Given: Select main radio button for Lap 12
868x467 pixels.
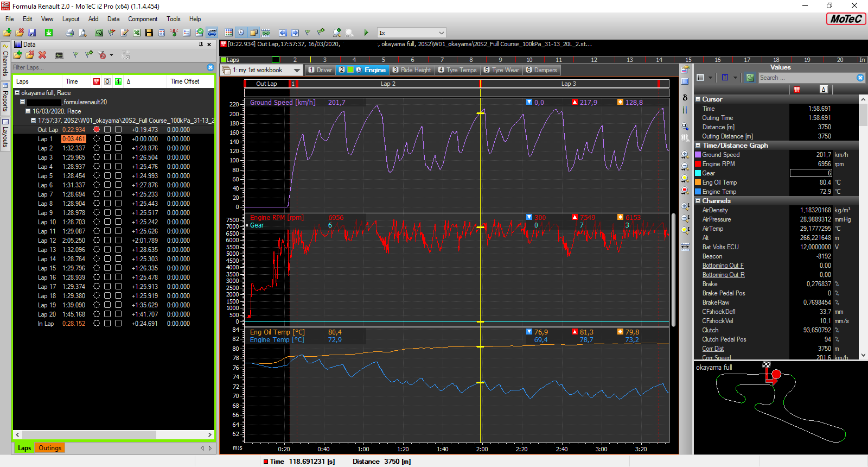Looking at the screenshot, I should [97, 241].
